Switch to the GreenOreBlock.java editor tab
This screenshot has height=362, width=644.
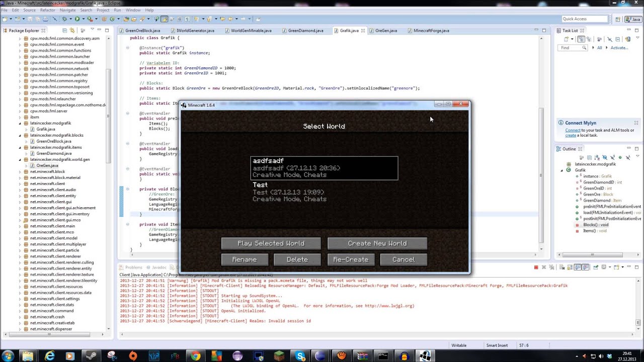tap(143, 31)
